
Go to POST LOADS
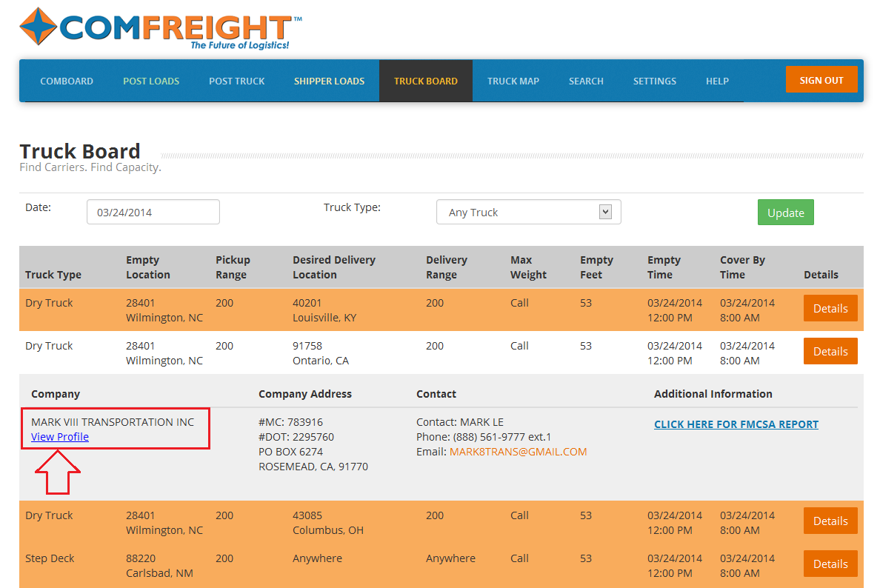(x=151, y=81)
